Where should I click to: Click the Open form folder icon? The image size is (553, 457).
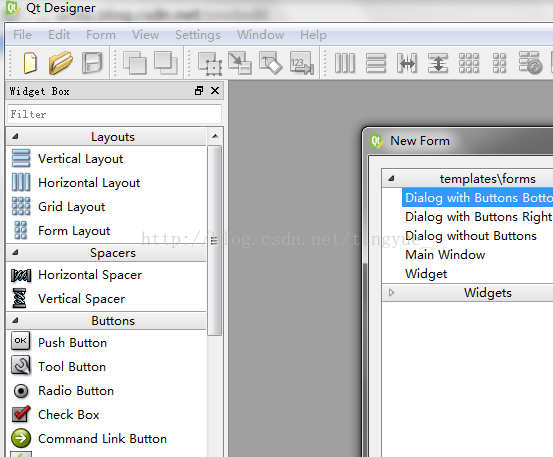coord(61,63)
